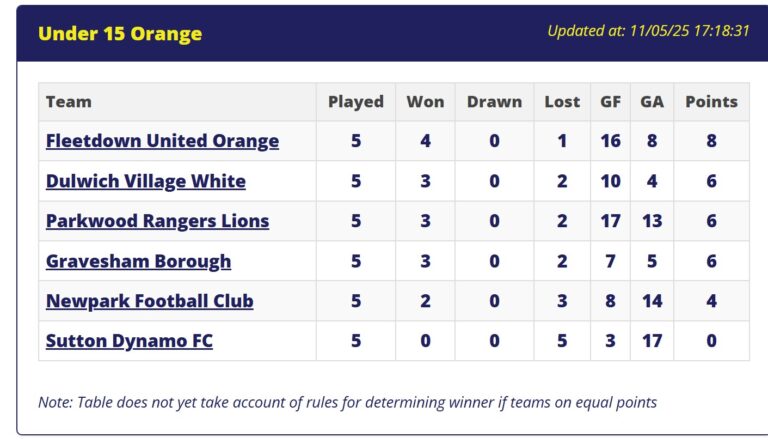This screenshot has height=443, width=768.
Task: Click the GA column header
Action: pos(652,102)
